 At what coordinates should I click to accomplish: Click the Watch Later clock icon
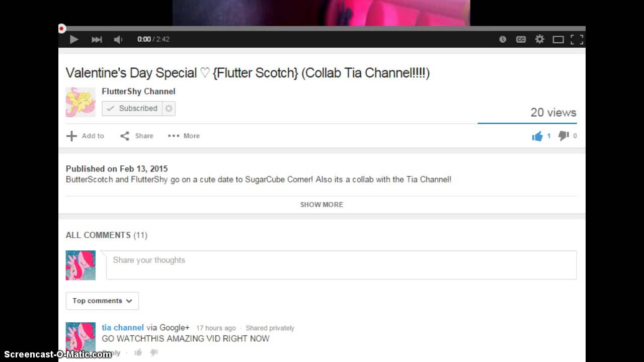point(503,39)
